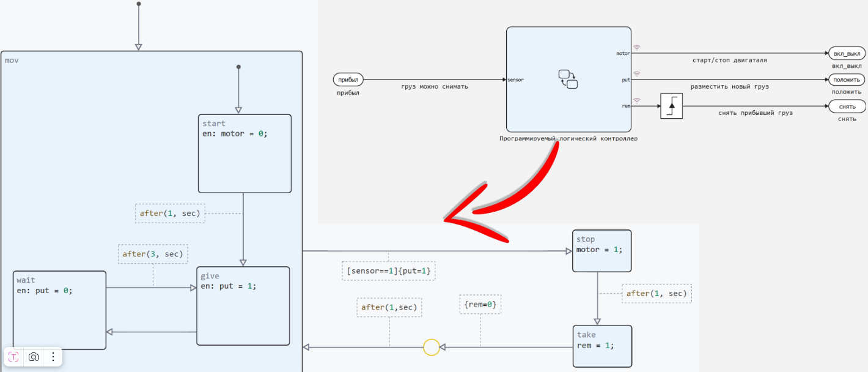Select the снять output port block
This screenshot has height=372, width=868.
[x=847, y=106]
